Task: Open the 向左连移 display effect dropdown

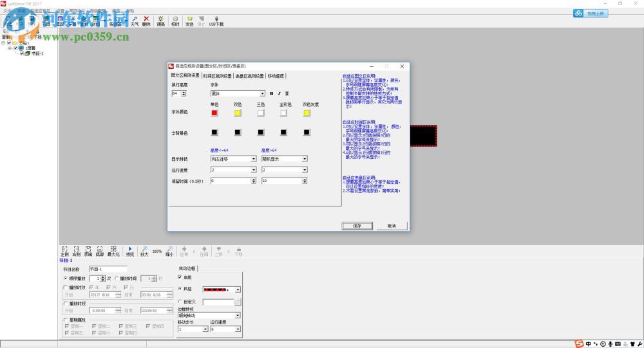Action: (253, 159)
